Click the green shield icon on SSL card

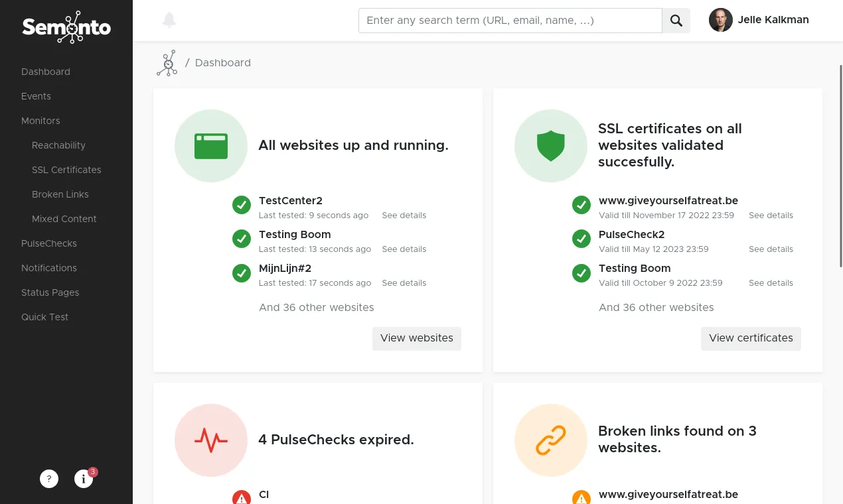pyautogui.click(x=550, y=145)
